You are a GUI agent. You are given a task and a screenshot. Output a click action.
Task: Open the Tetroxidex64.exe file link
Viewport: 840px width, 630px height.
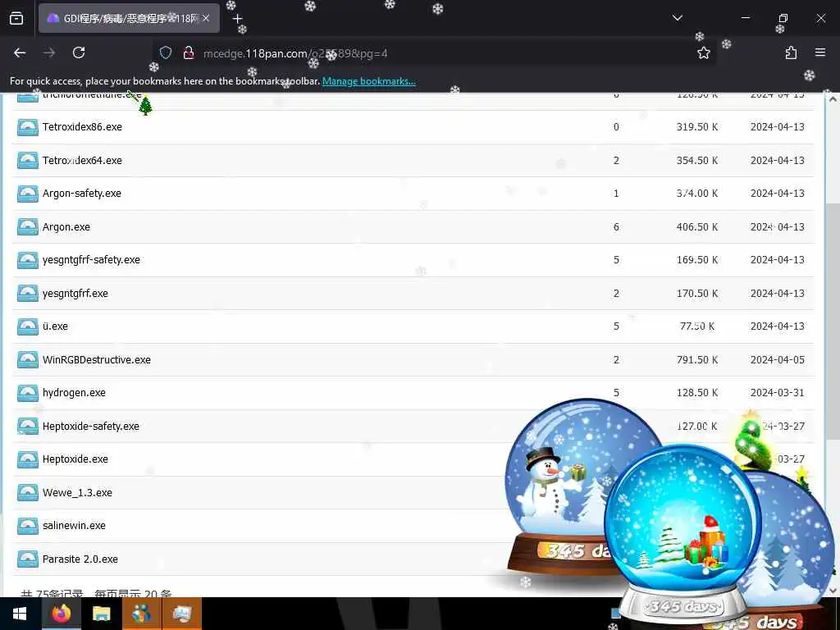(82, 160)
